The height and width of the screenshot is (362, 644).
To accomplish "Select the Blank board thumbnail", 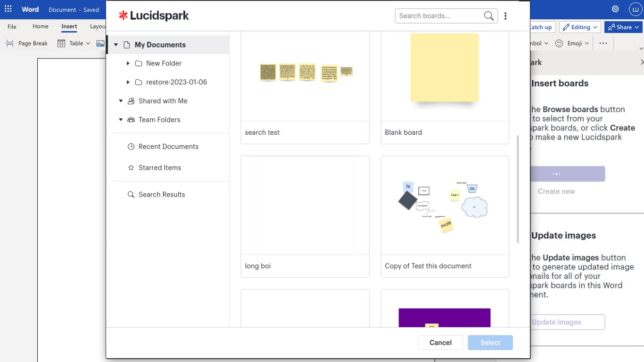I will 445,76.
